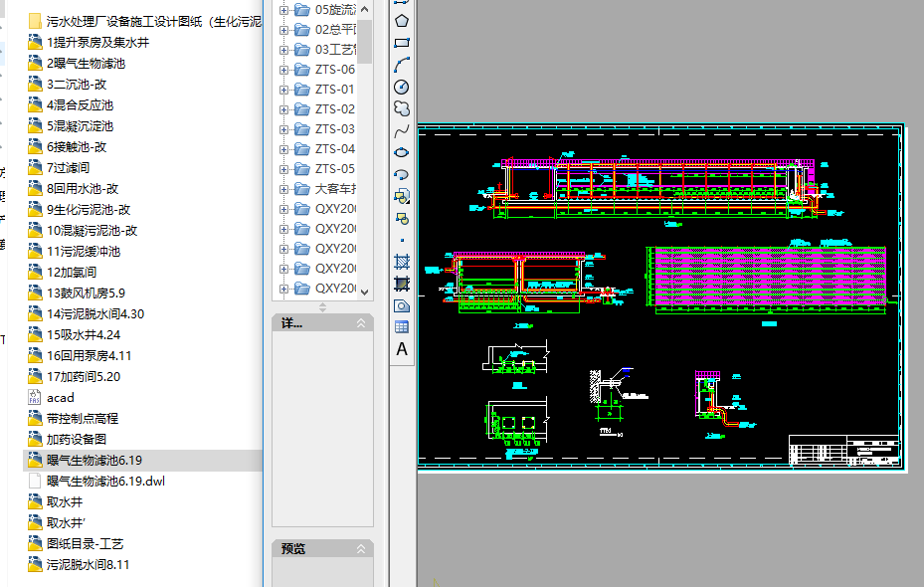Viewport: 924px width, 587px height.
Task: Select file 11污泥缓冲池
Action: coord(84,251)
